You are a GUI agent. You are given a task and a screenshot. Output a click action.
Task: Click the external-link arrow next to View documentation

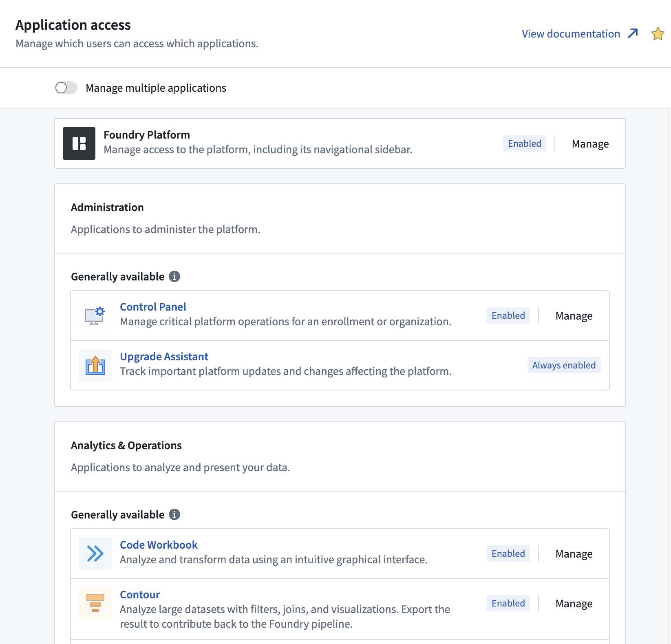click(x=633, y=33)
